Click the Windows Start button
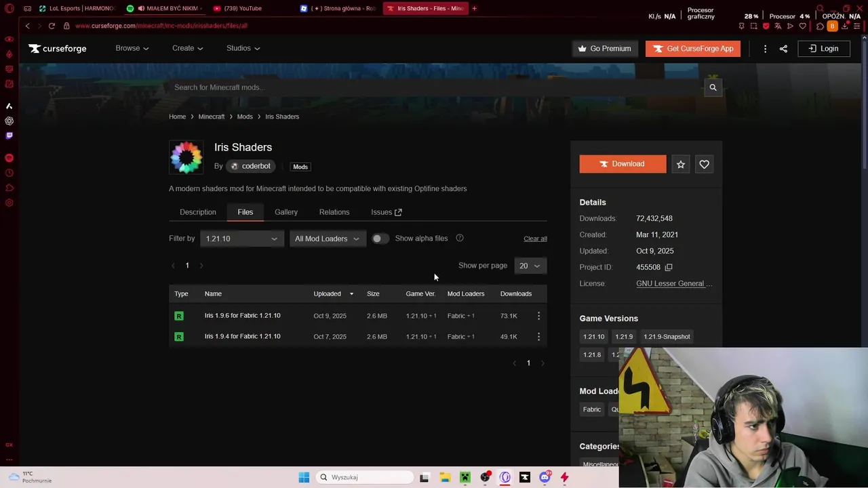This screenshot has height=488, width=868. pyautogui.click(x=304, y=477)
